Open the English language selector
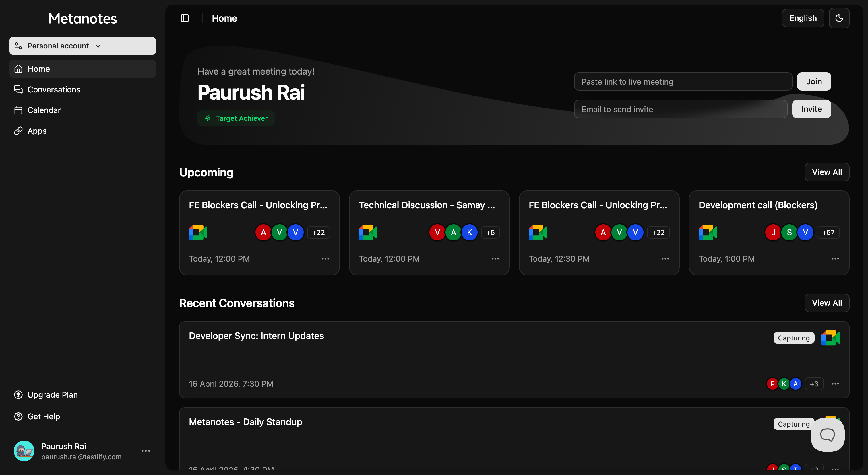 (803, 18)
